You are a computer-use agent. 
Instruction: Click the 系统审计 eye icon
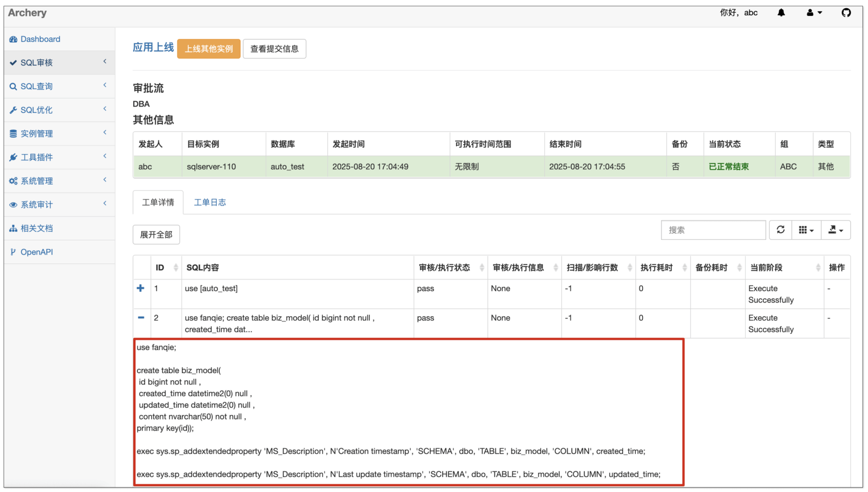(13, 204)
